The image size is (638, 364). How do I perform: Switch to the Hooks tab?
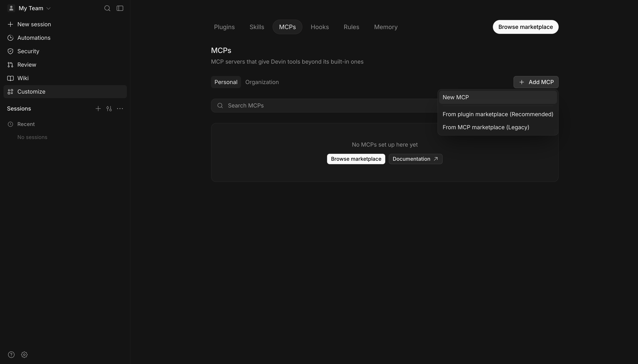coord(320,27)
